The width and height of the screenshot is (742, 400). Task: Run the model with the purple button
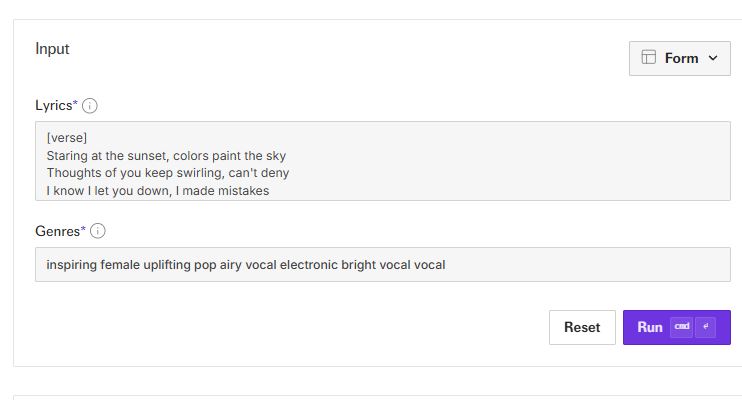[x=677, y=327]
